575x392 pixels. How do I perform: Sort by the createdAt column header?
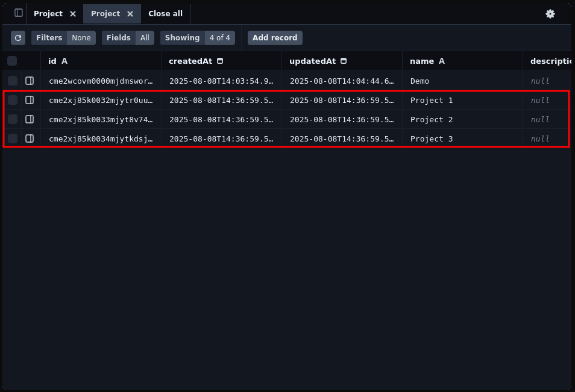pos(190,61)
